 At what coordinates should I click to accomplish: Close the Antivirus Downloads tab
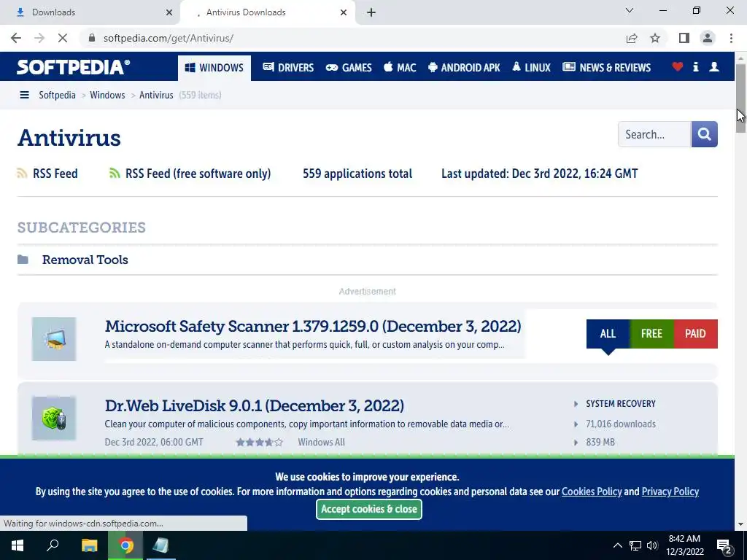coord(344,12)
